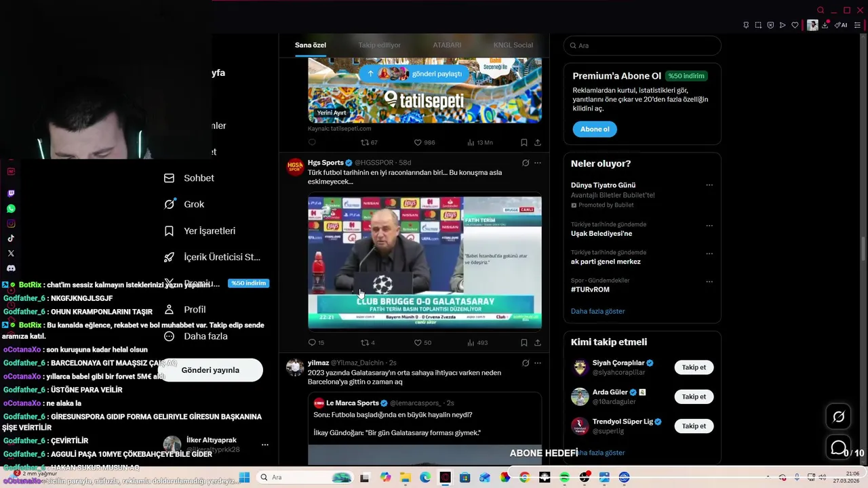Switch to Sana özel tab
The height and width of the screenshot is (488, 868).
point(311,45)
